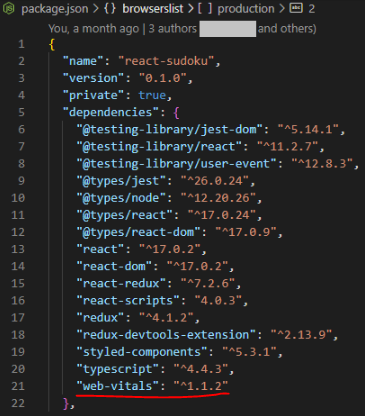Click the "^12.8.3" version string
Screen dimensions: 365x416
coord(322,164)
